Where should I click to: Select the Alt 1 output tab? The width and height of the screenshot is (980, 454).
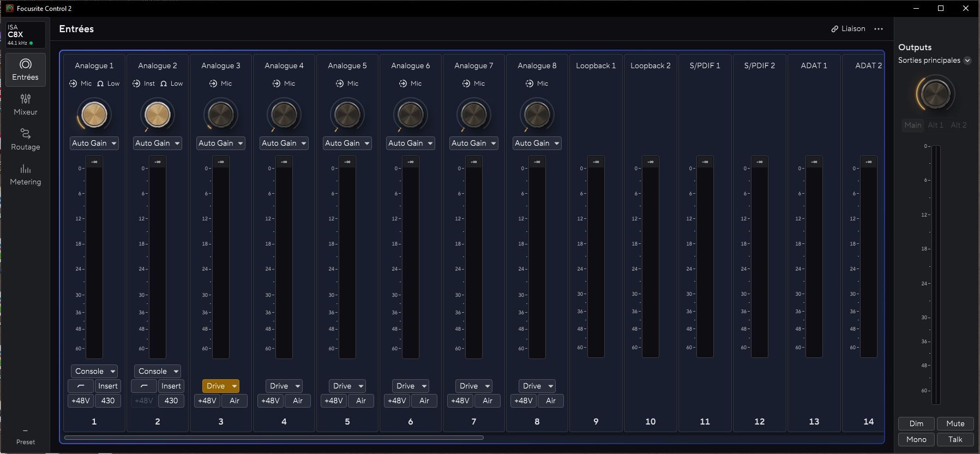click(935, 125)
